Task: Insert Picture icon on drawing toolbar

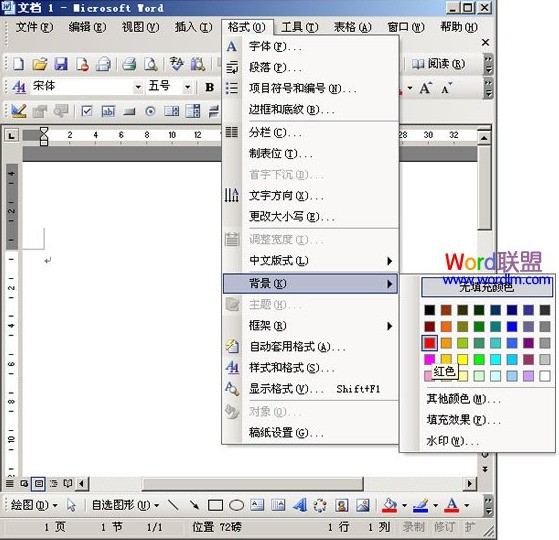Action: [x=363, y=505]
